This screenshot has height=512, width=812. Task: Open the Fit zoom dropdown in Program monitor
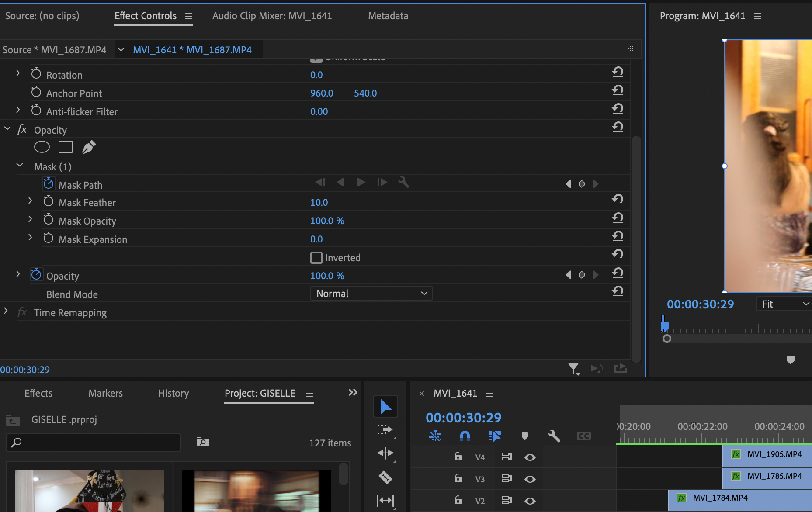pos(783,304)
